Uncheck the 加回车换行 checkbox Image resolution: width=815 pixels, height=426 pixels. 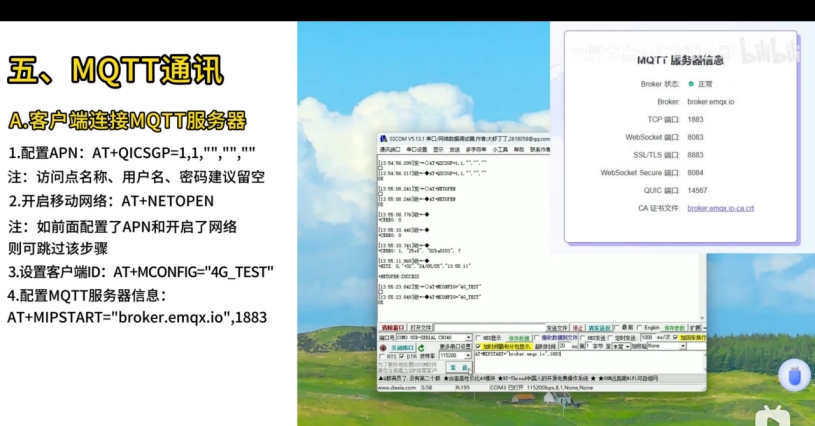(675, 338)
